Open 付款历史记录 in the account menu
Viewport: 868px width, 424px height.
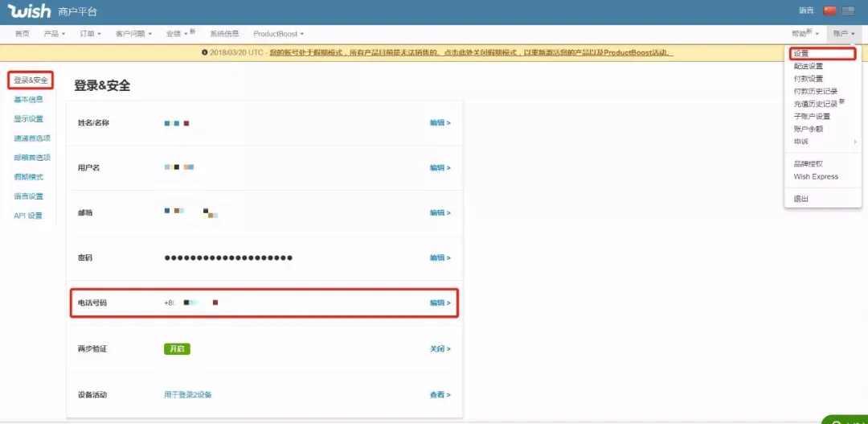[816, 92]
